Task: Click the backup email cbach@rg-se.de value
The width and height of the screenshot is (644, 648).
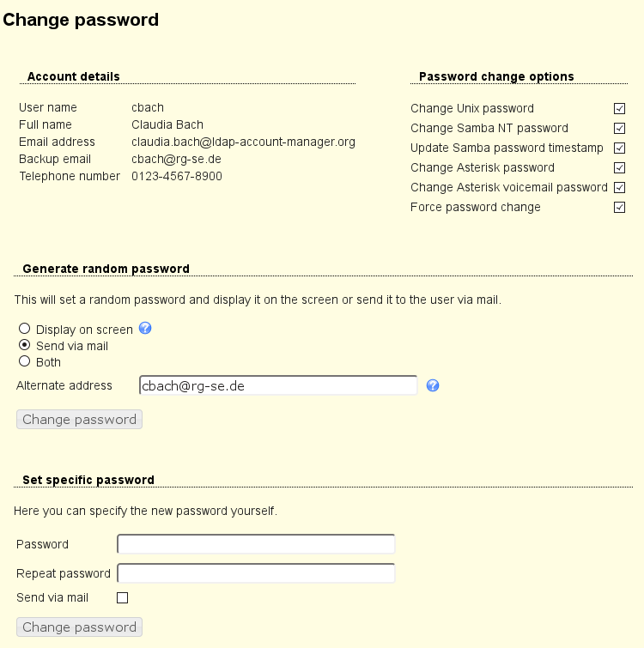Action: click(x=176, y=159)
